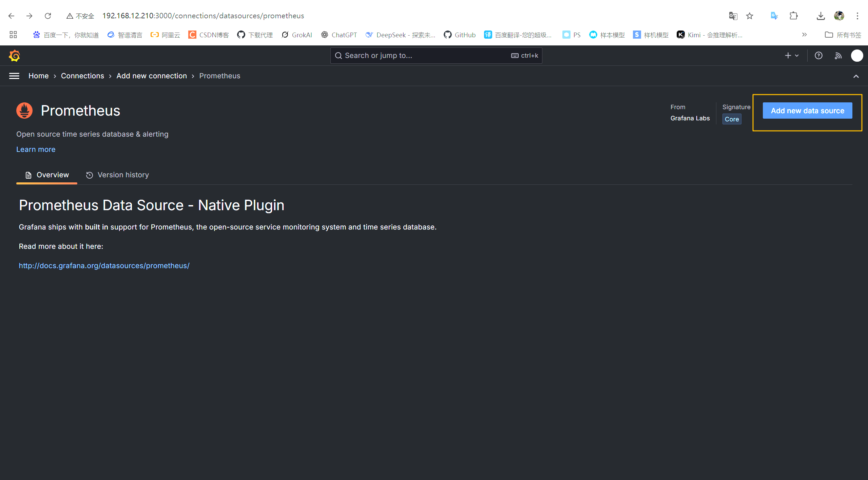This screenshot has width=868, height=480.
Task: Open the 样机模型 bookmark
Action: coord(651,35)
